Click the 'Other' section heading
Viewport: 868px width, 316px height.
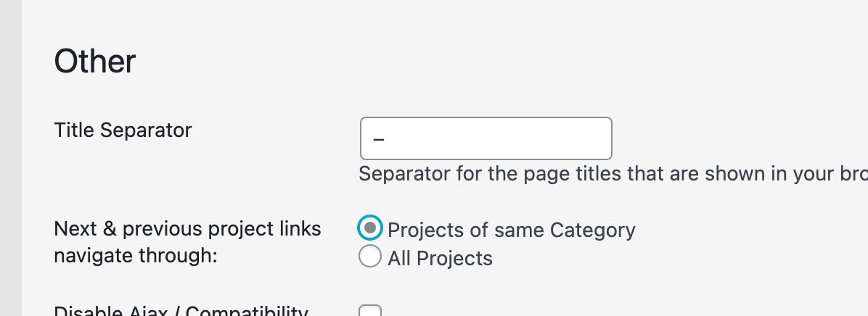pos(95,62)
